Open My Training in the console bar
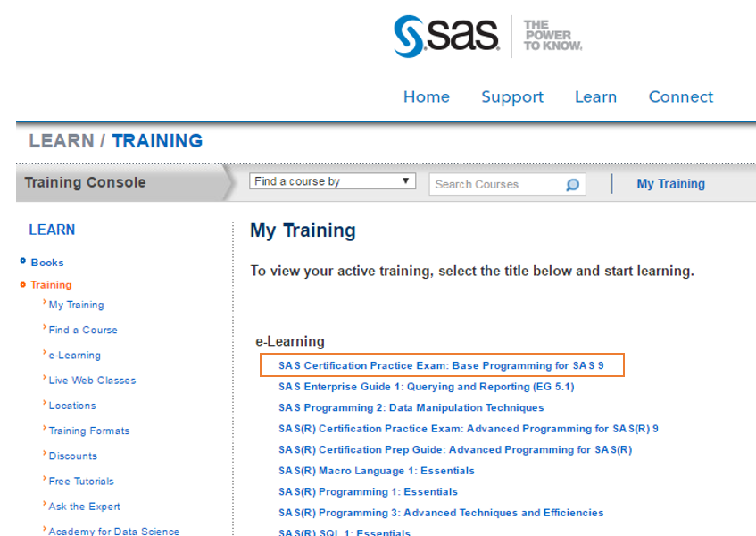The width and height of the screenshot is (756, 536). [x=670, y=184]
